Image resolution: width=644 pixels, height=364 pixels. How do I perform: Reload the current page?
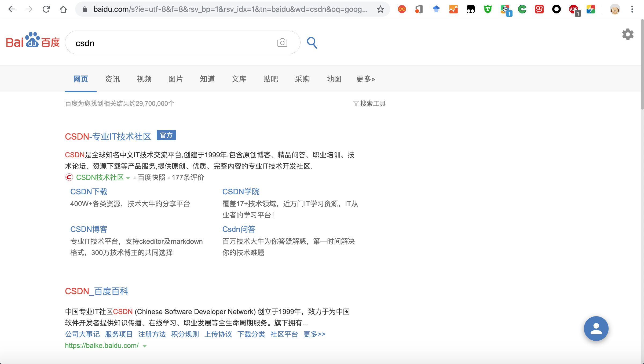point(46,9)
